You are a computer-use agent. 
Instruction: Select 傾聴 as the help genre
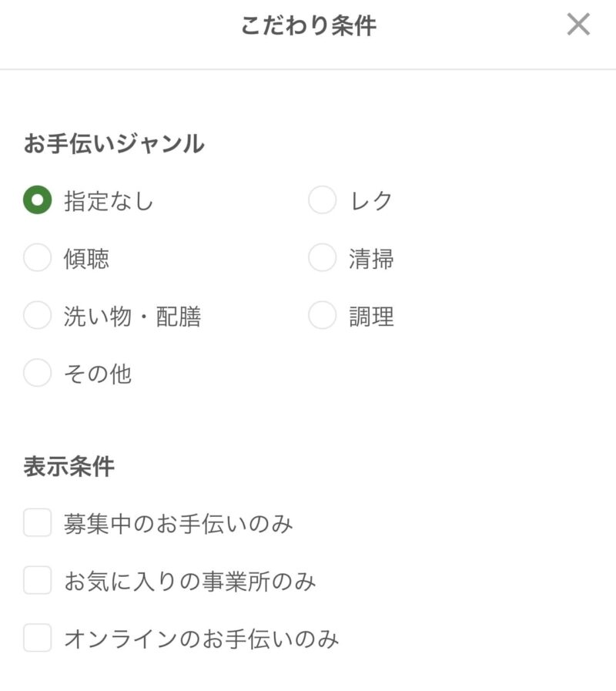(37, 259)
